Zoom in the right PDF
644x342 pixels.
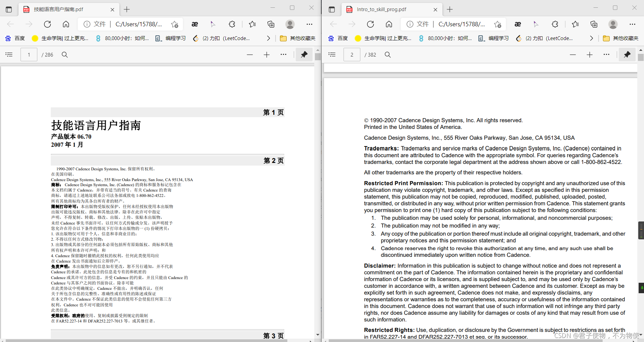[x=589, y=55]
